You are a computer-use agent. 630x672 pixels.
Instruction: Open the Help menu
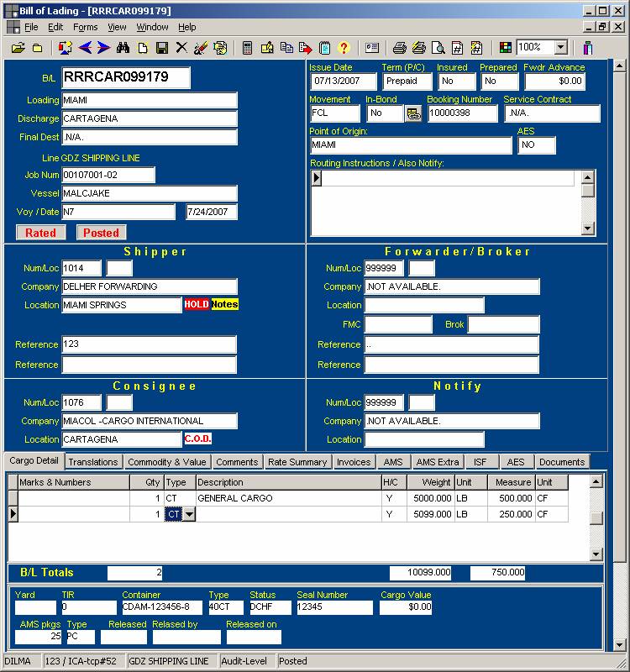tap(186, 27)
